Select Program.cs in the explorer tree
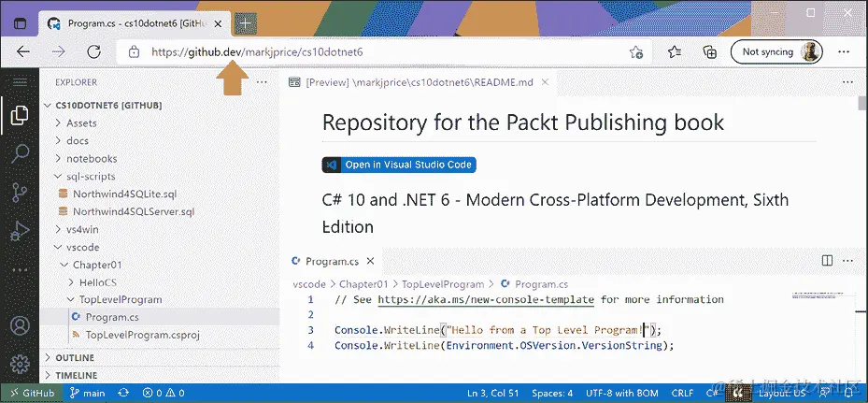This screenshot has width=868, height=403. click(160, 317)
